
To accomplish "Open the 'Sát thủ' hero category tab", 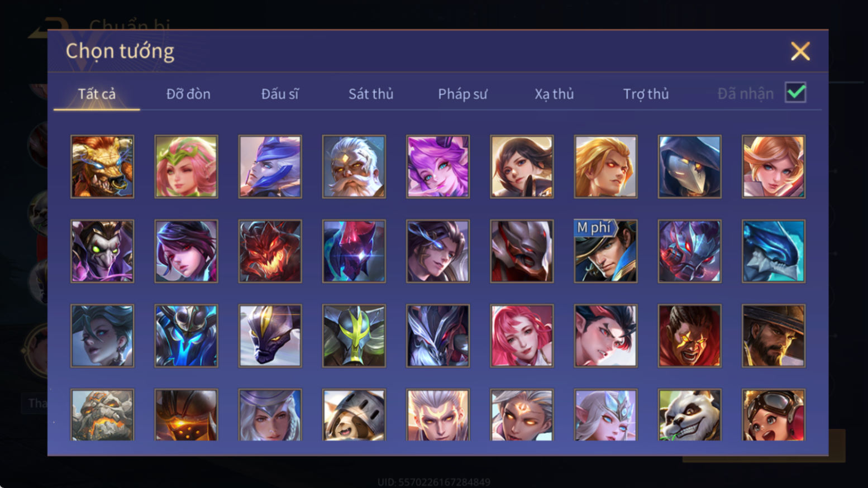I will coord(371,94).
